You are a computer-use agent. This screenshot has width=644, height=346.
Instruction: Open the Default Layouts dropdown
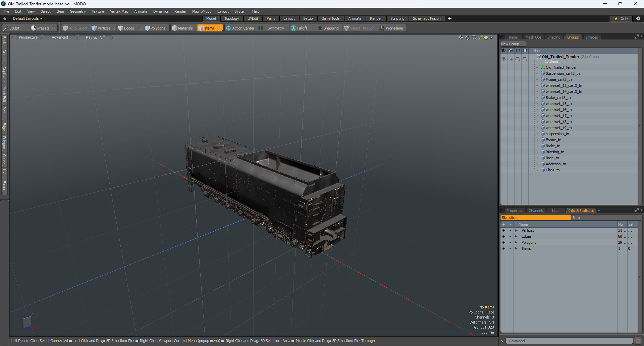[x=28, y=18]
